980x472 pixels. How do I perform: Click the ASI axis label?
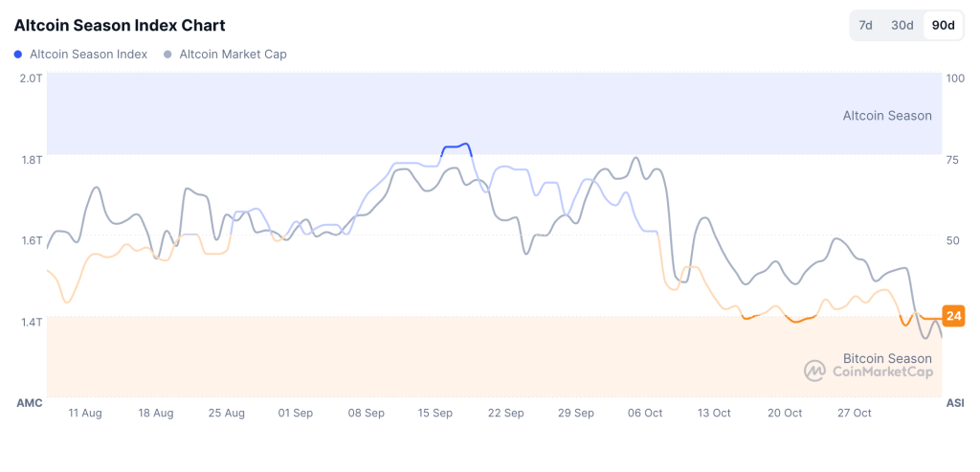954,403
